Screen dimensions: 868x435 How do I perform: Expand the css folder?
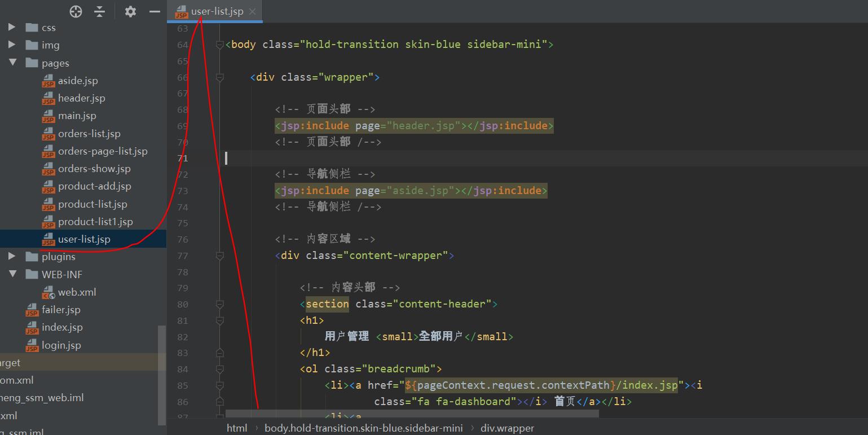click(x=12, y=27)
